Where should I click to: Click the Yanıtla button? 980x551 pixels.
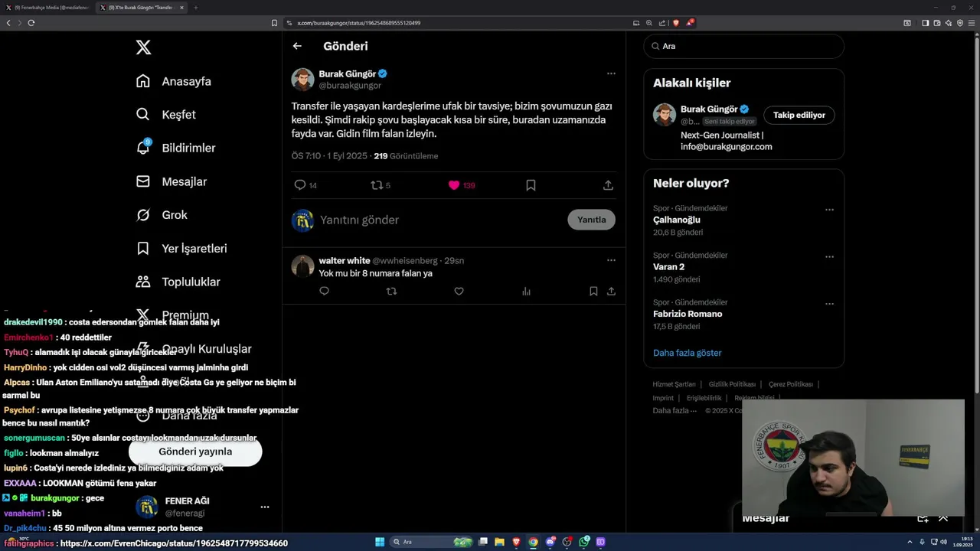pyautogui.click(x=591, y=220)
